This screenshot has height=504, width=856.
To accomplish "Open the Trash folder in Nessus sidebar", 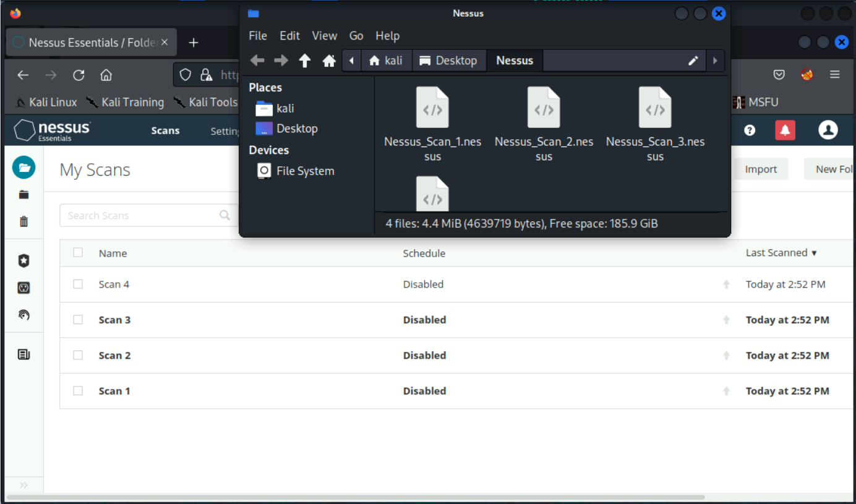I will point(24,221).
